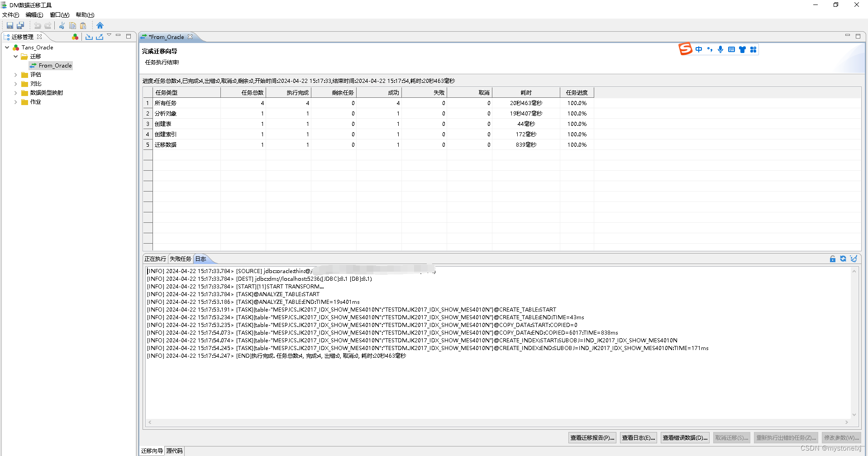
Task: Click the Paste clipboard icon
Action: click(x=83, y=26)
